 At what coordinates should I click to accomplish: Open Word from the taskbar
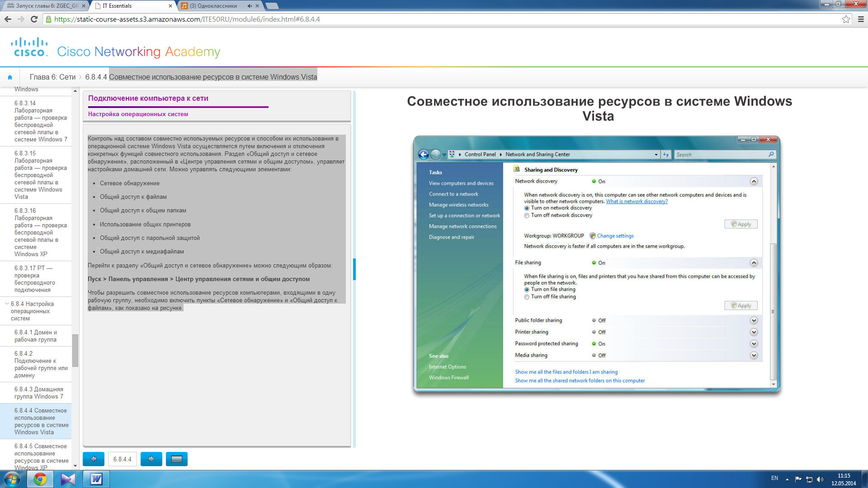[96, 479]
